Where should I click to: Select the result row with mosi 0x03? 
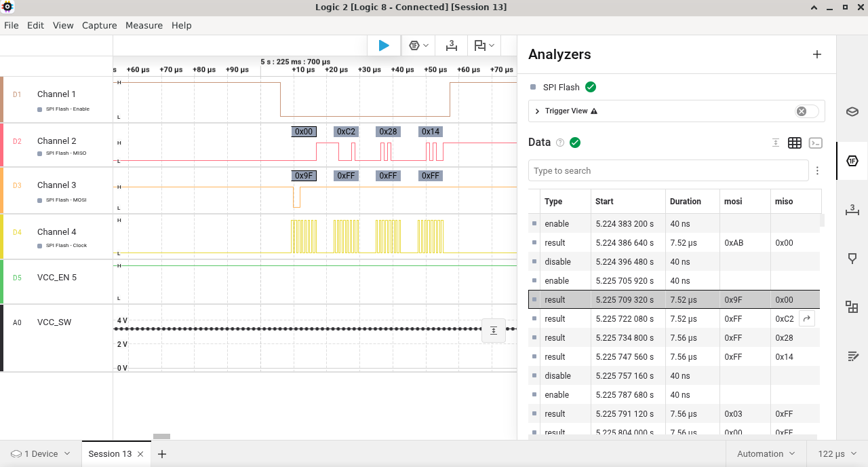pos(674,413)
